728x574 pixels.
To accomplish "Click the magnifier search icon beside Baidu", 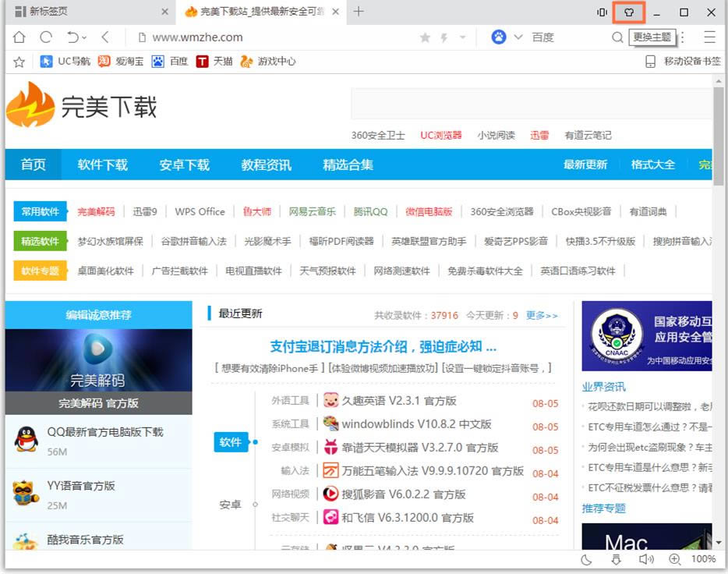I will pos(617,37).
